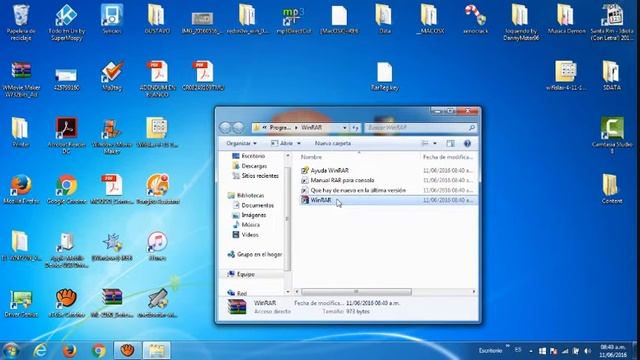Select the Google Chrome desktop shortcut
The height and width of the screenshot is (360, 640).
pos(67,189)
